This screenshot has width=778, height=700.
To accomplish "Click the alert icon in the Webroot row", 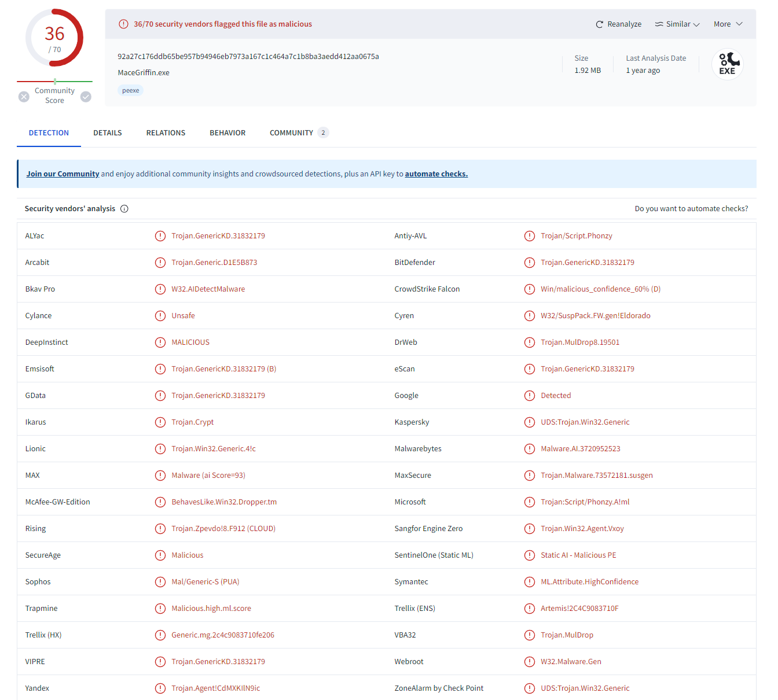I will (x=530, y=662).
